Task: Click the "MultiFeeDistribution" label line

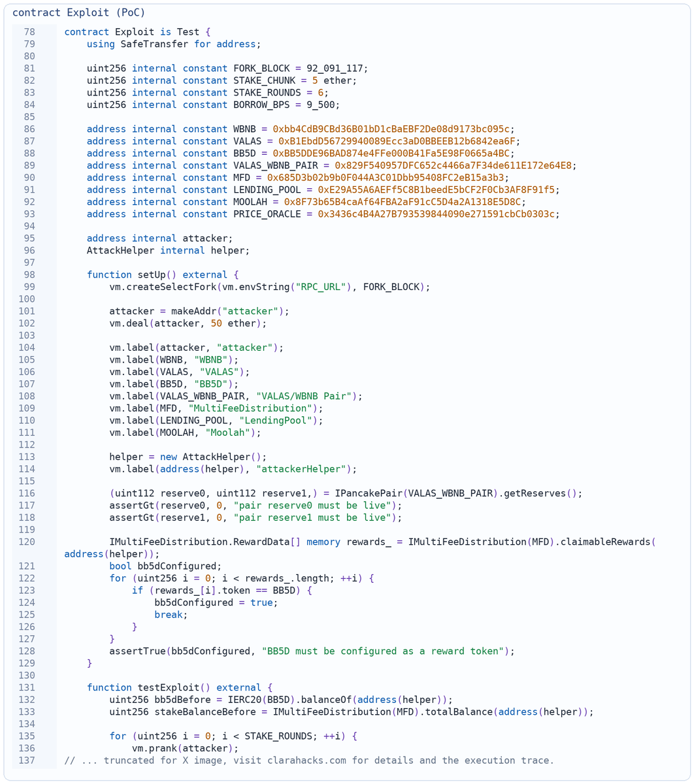Action: [216, 408]
